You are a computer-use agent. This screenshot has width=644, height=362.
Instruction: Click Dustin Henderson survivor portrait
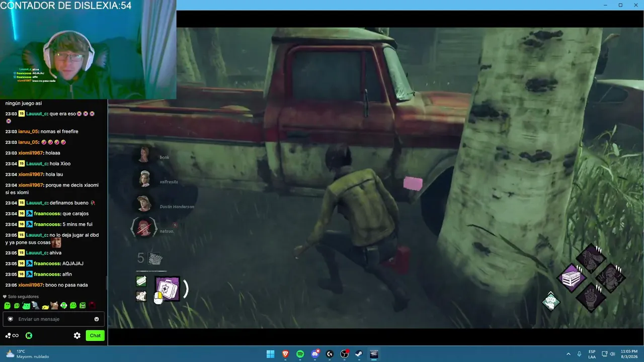(144, 203)
